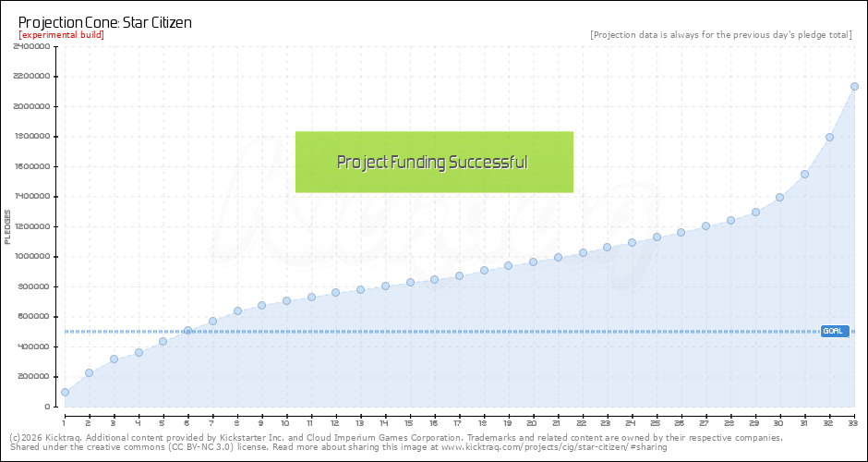Click the day 31 data point
The image size is (868, 462).
[x=804, y=174]
